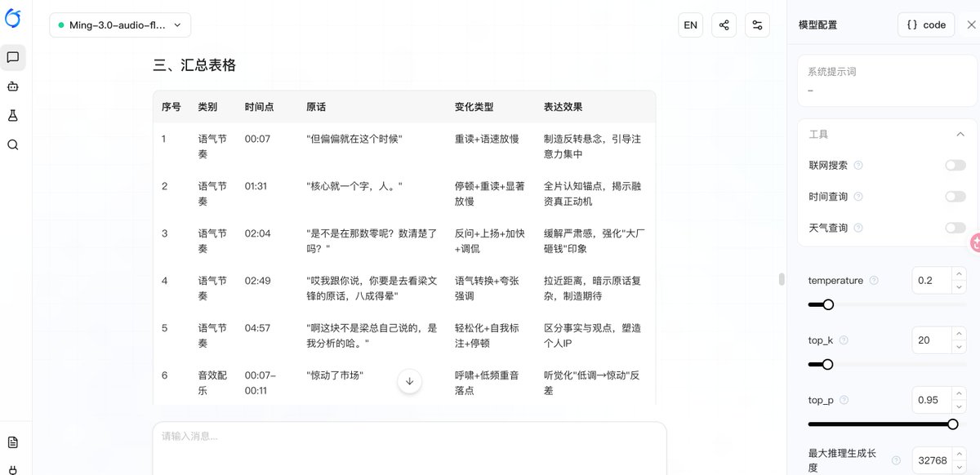The width and height of the screenshot is (980, 475).
Task: Switch language with the EN button
Action: [x=691, y=24]
